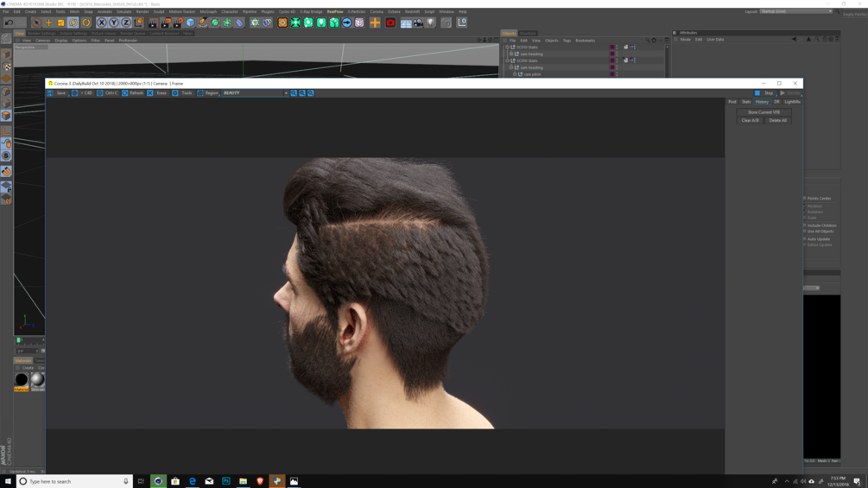Activate the Scale tool
This screenshot has width=868, height=488.
point(61,22)
